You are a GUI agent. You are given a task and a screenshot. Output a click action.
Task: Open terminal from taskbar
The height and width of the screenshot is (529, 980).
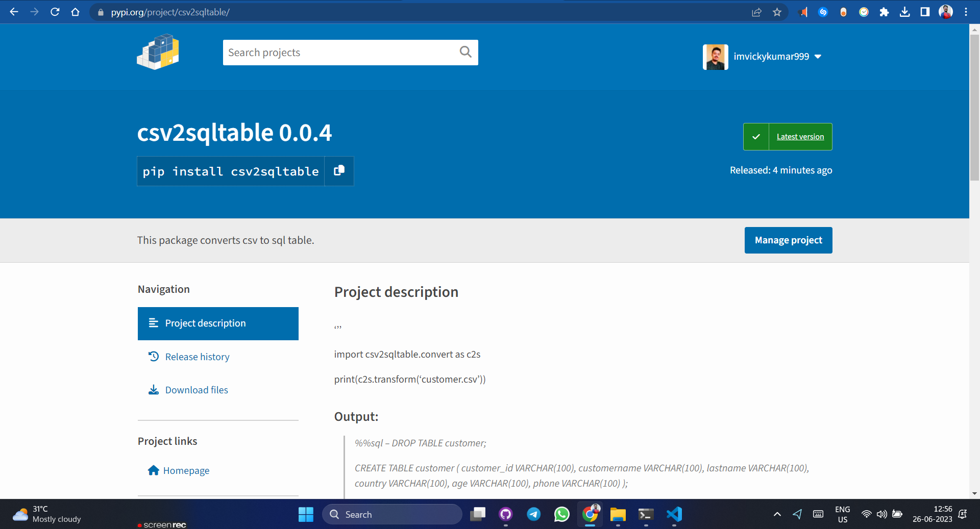tap(646, 514)
